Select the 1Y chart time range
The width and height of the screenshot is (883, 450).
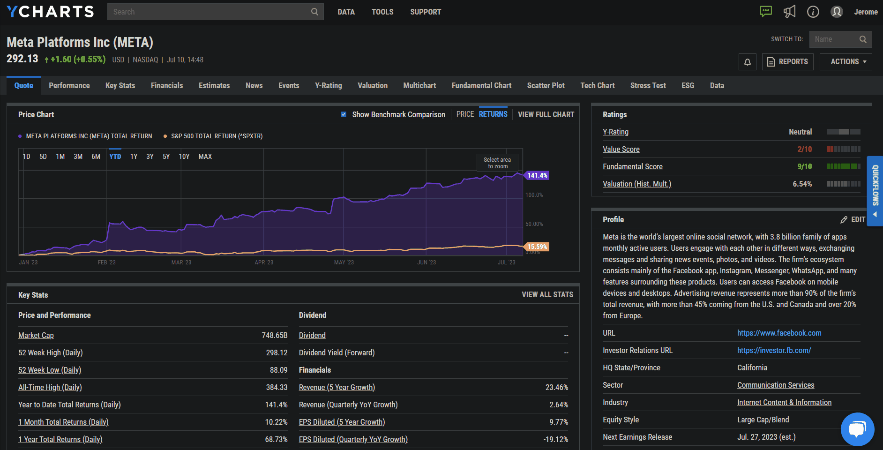coord(134,156)
